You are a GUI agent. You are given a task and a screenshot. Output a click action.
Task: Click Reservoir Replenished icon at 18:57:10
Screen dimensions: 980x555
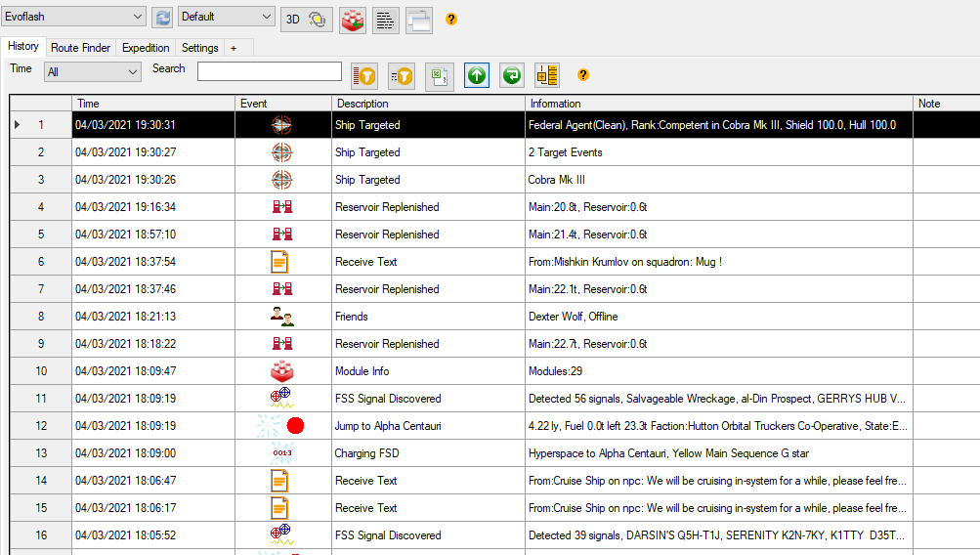[282, 235]
